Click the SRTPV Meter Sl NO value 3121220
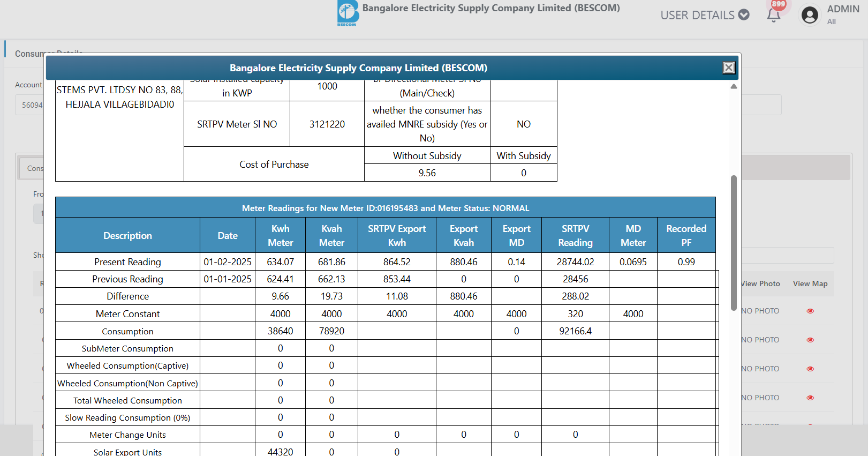The width and height of the screenshot is (868, 456). pyautogui.click(x=327, y=124)
